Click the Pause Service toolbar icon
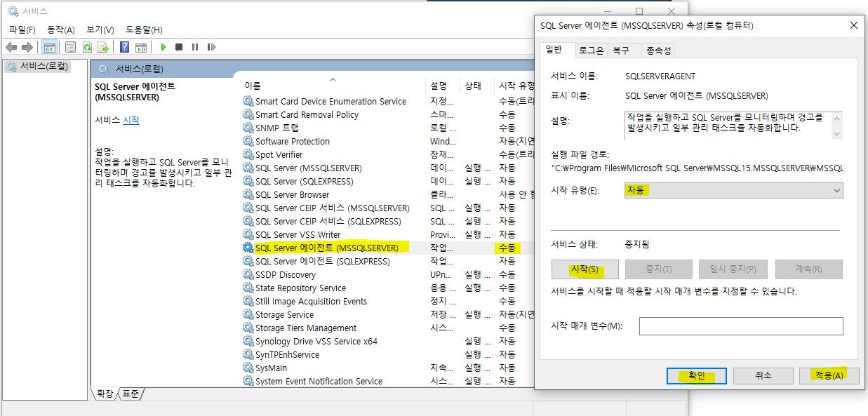This screenshot has width=868, height=416. click(194, 47)
